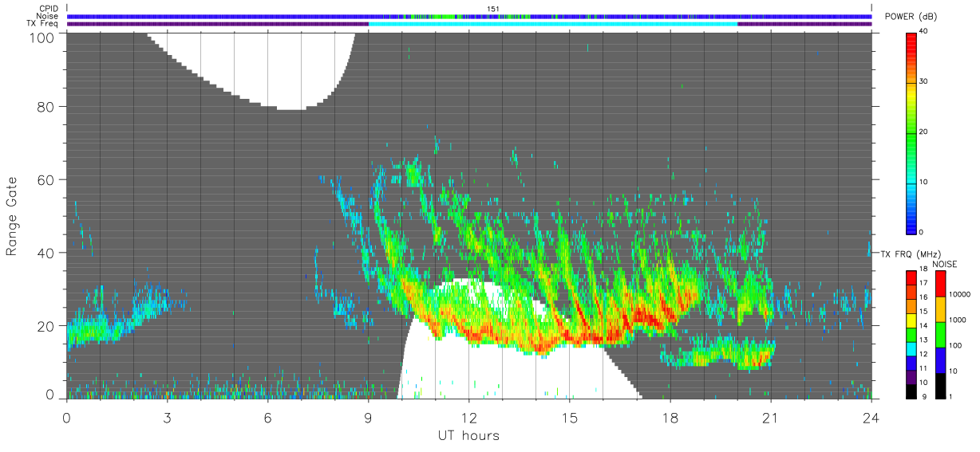Click the 20 label on POWER scale

tap(925, 132)
